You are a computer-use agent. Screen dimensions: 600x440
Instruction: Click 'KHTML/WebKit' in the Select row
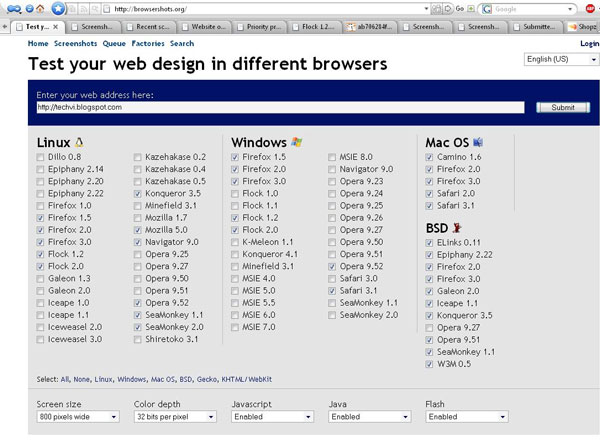(x=246, y=380)
